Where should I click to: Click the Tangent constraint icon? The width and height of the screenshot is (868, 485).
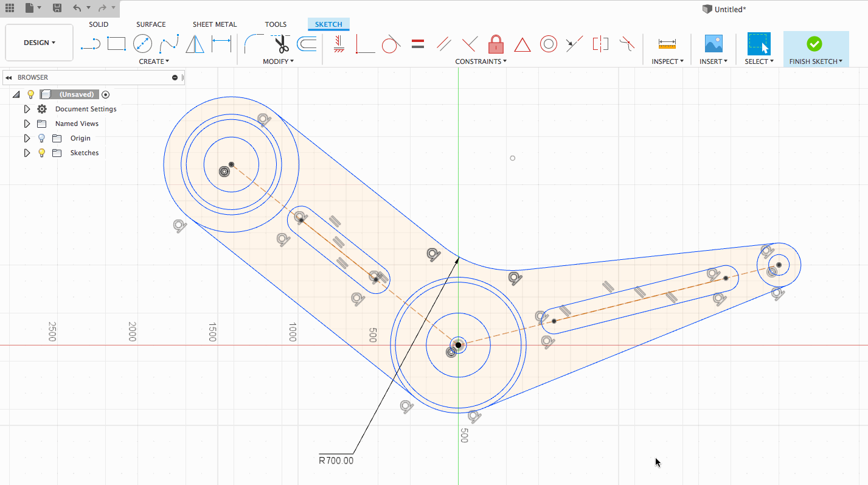(x=391, y=44)
